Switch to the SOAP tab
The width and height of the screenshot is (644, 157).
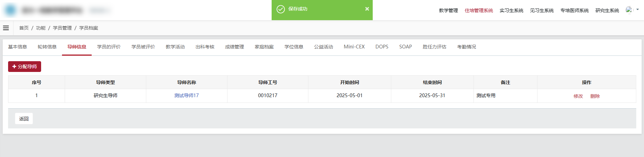pyautogui.click(x=405, y=47)
